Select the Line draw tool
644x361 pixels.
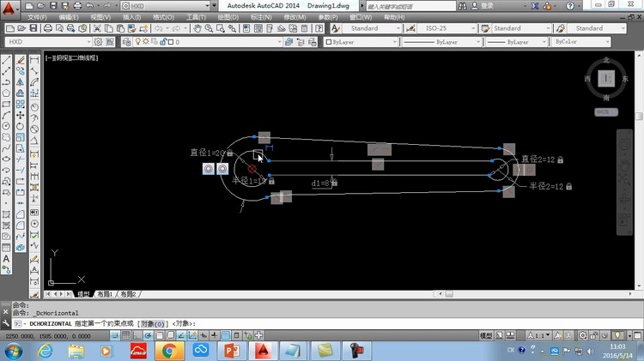coord(6,60)
